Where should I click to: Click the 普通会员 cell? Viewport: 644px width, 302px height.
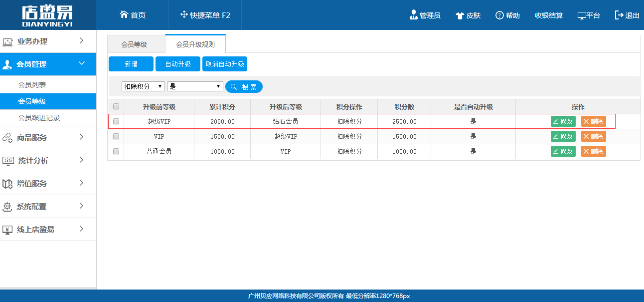tap(159, 151)
